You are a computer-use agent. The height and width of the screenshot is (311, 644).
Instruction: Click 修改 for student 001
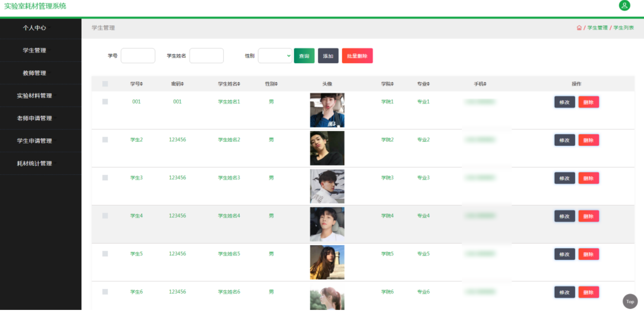point(564,102)
